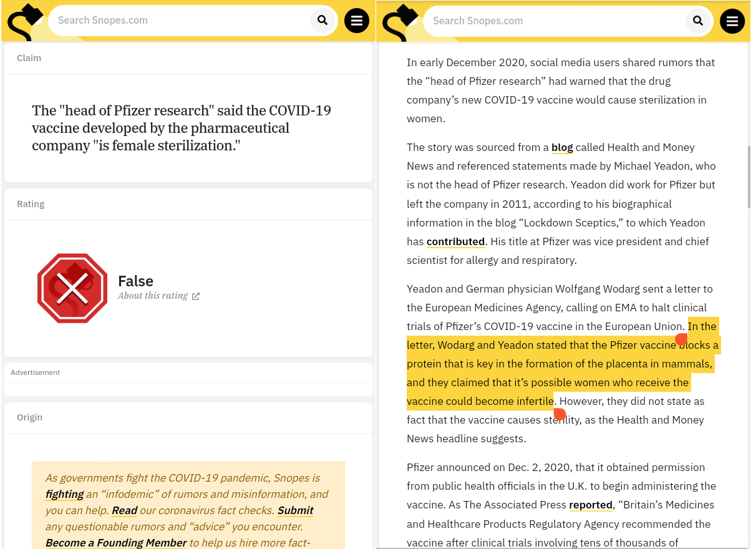Image resolution: width=756 pixels, height=549 pixels.
Task: Click the 'Submit' link in the notice
Action: (x=295, y=510)
